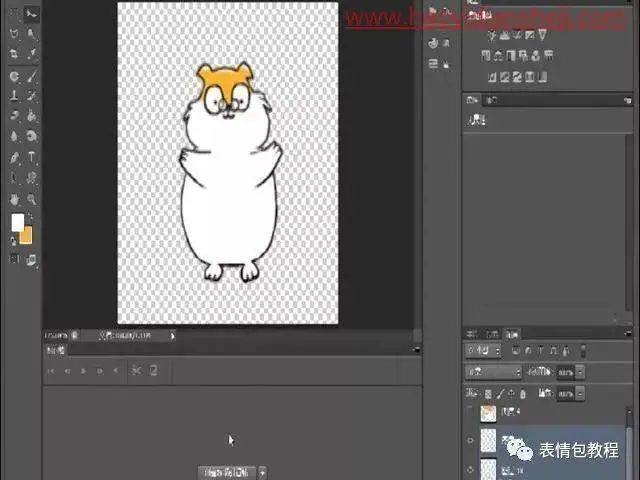The height and width of the screenshot is (480, 640).
Task: Open the Timeline panel flyout menu
Action: pyautogui.click(x=416, y=350)
